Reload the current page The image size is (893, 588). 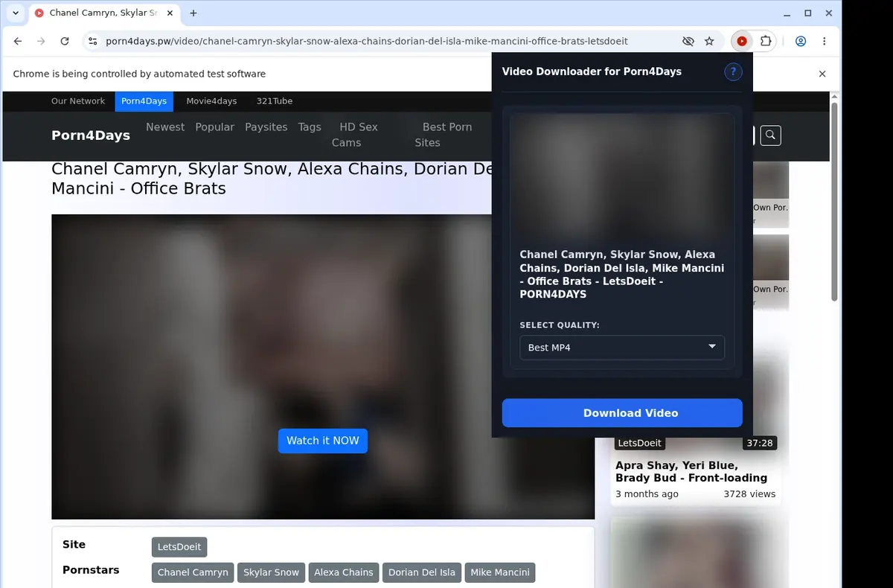tap(65, 42)
